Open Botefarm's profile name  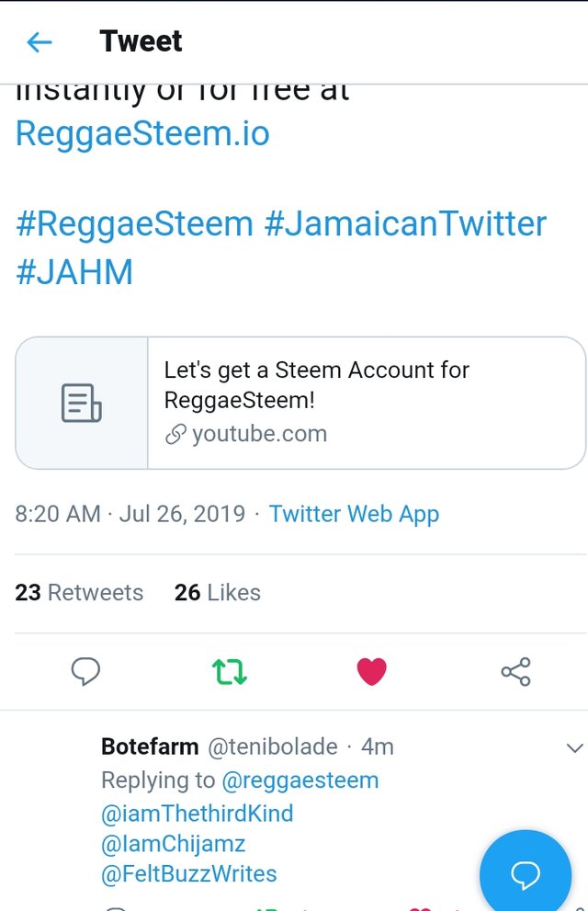pyautogui.click(x=150, y=746)
